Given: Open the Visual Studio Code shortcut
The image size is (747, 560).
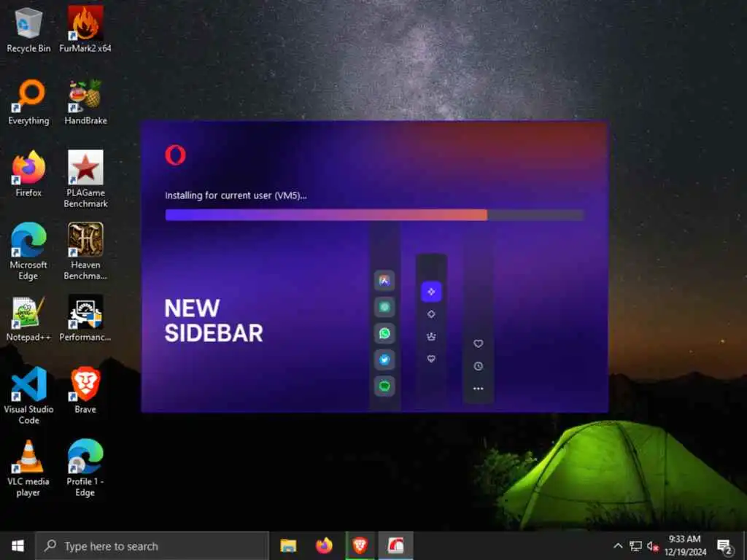Looking at the screenshot, I should pos(28,396).
